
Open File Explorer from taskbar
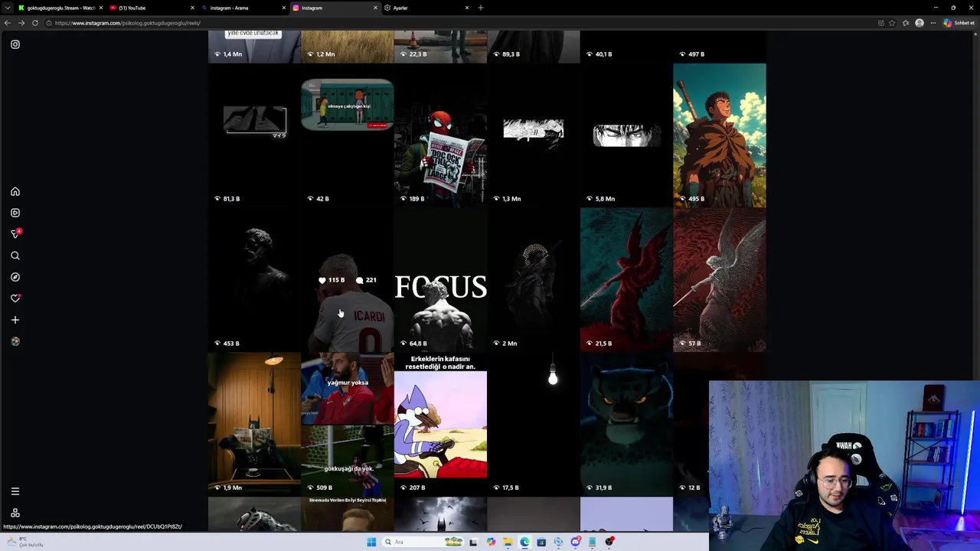(x=508, y=542)
